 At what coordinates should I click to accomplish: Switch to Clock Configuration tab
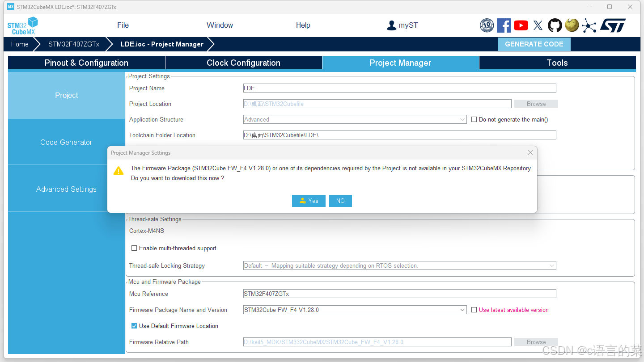click(244, 63)
